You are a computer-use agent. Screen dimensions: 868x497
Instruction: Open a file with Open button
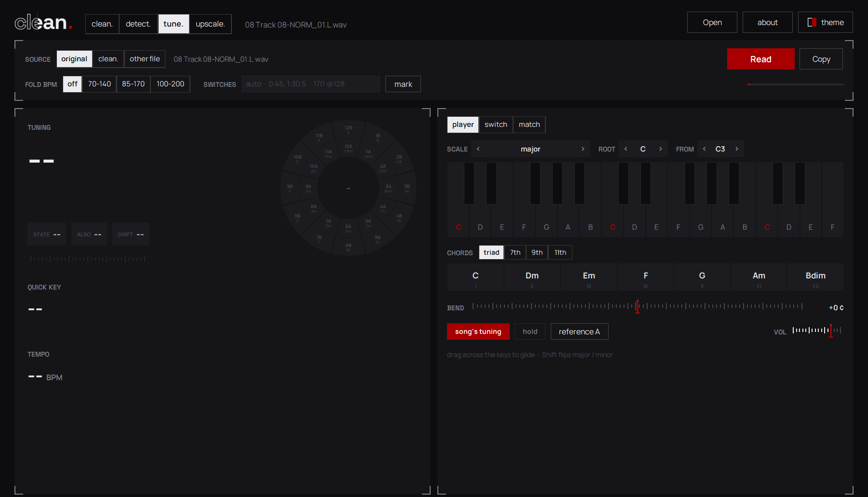712,22
